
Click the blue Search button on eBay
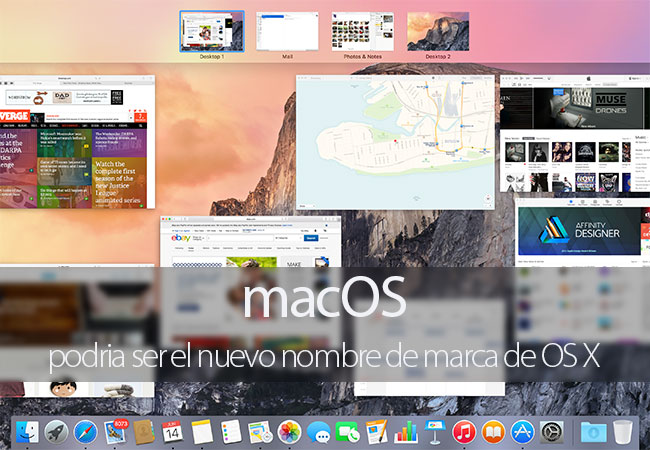click(311, 238)
